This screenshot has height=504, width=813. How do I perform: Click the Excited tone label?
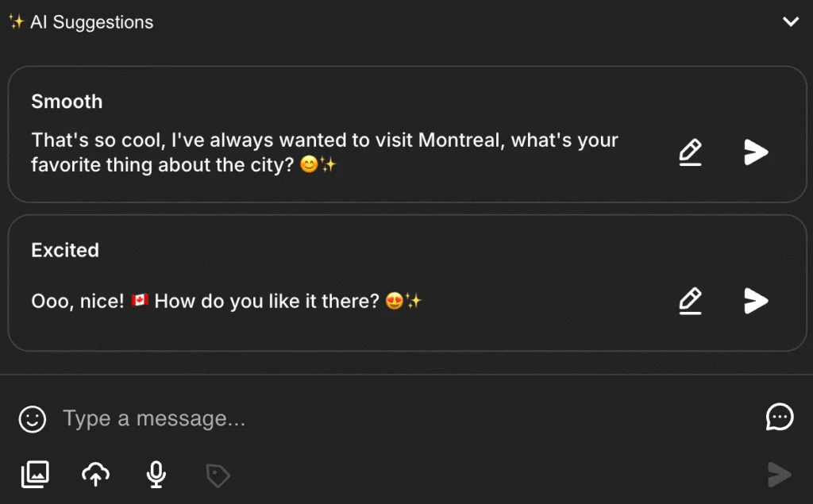click(x=65, y=250)
